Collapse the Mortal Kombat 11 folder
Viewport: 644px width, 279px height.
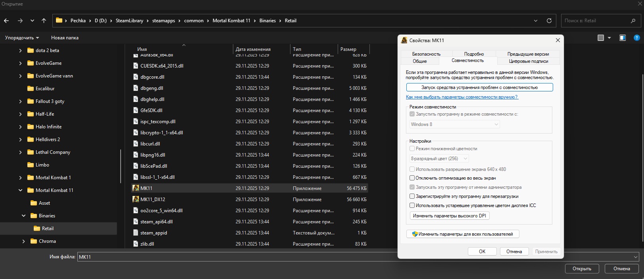20,190
